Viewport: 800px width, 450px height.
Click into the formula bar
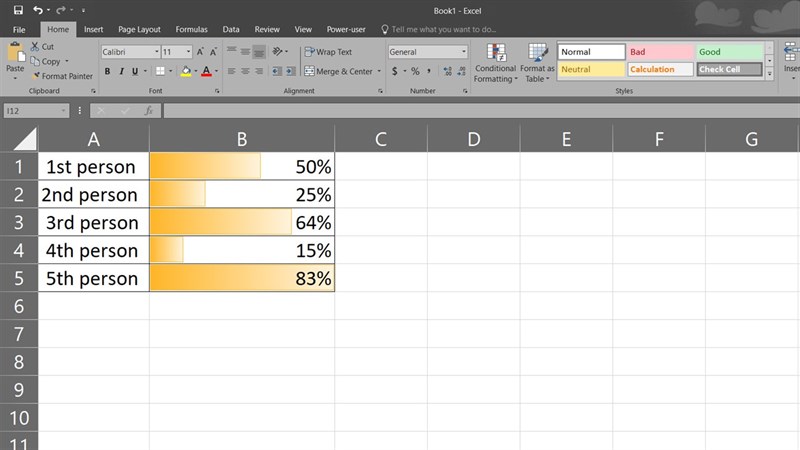pos(481,111)
